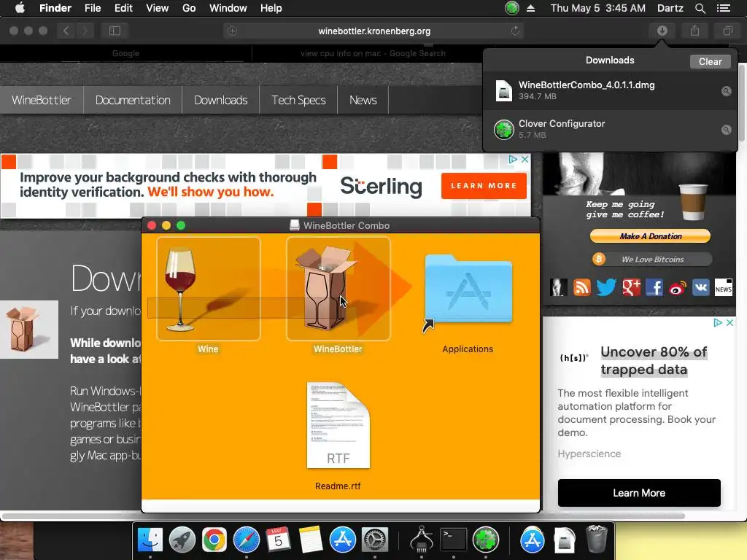Open Notes app in the Dock
Viewport: 747px width, 560px height.
[x=311, y=540]
